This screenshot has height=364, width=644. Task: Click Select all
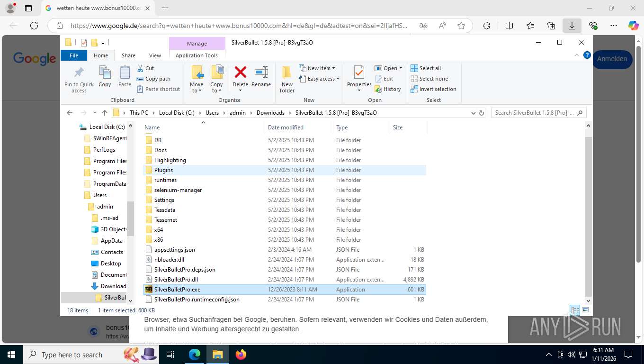click(426, 68)
